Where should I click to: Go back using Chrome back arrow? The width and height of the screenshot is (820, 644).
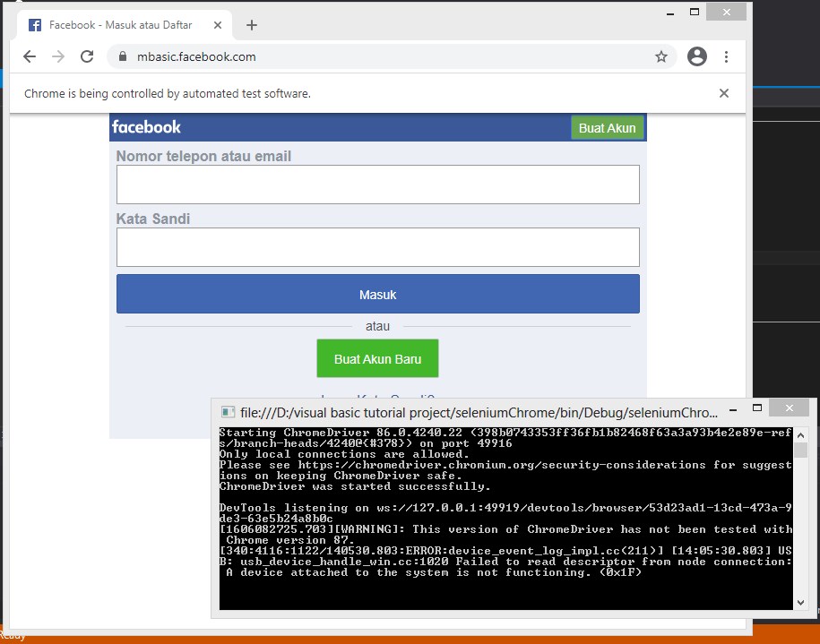[x=30, y=56]
